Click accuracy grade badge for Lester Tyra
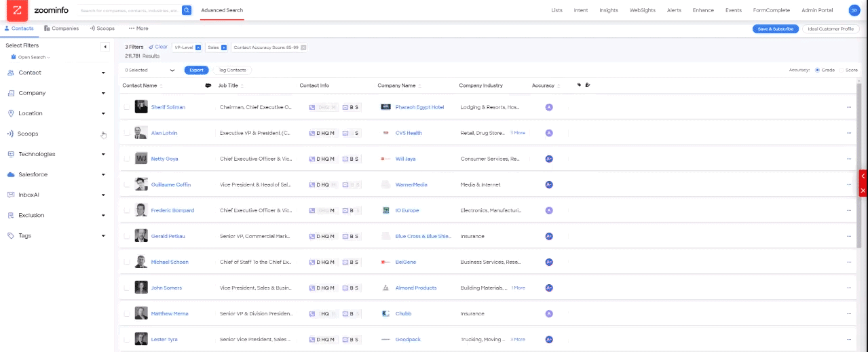868x352 pixels. click(549, 339)
